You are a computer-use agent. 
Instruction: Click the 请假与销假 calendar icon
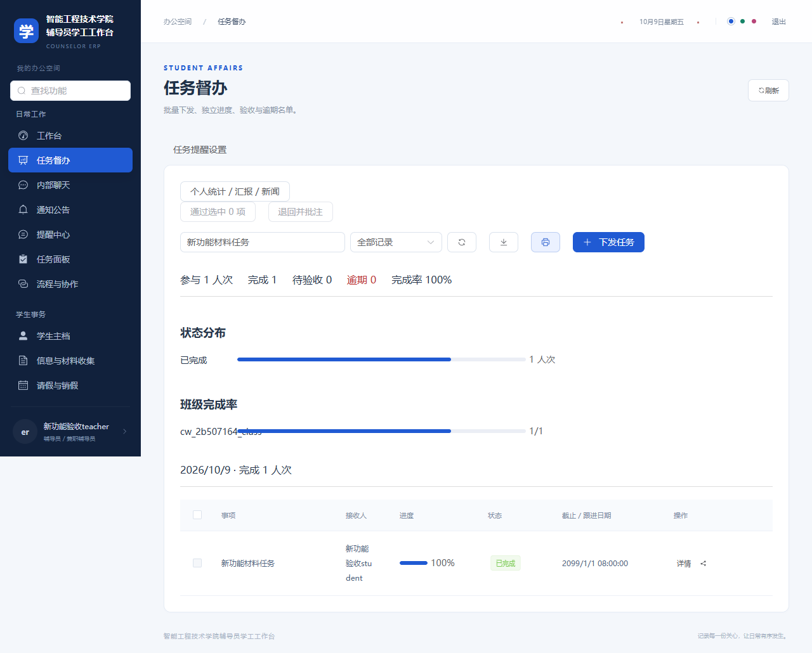(23, 385)
